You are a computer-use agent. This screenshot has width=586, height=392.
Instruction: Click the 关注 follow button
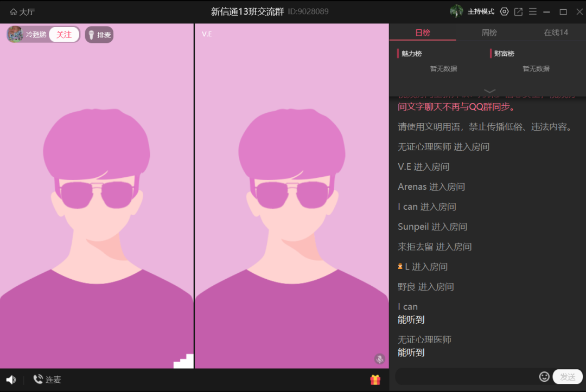64,35
